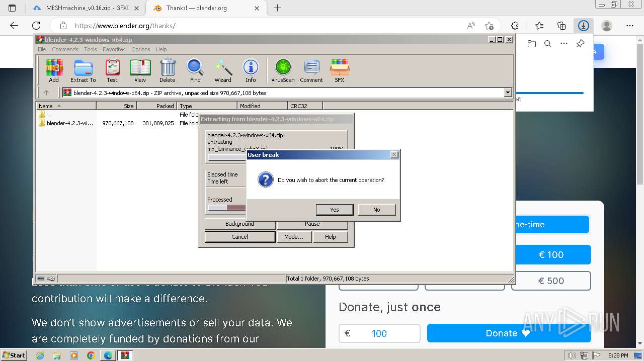Open Edge Collections icon
Screen dimensions: 644x362
[x=561, y=26]
